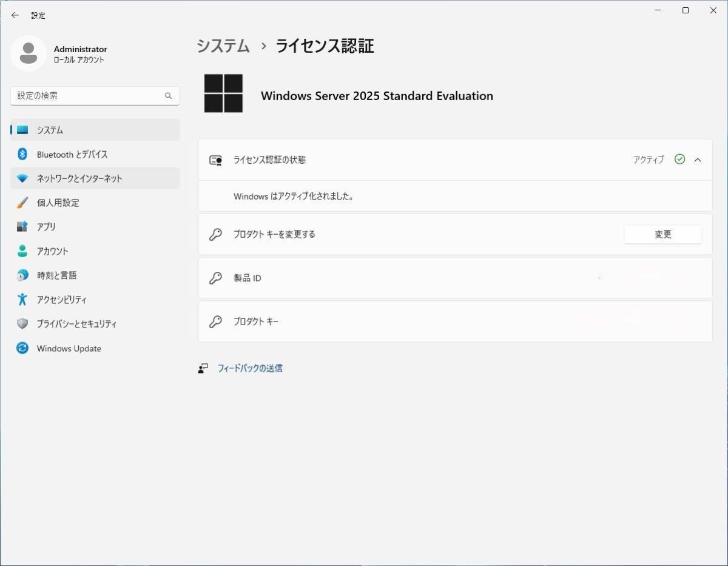Click the 変更 product key button
The height and width of the screenshot is (566, 728).
pyautogui.click(x=662, y=235)
